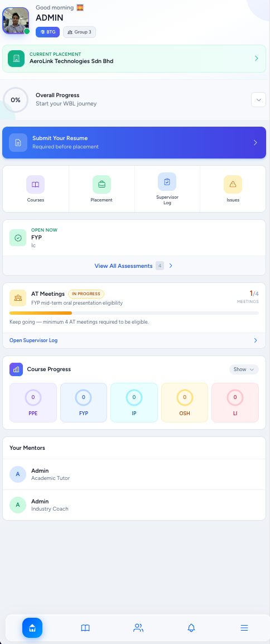Image resolution: width=270 pixels, height=644 pixels.
Task: Tap the home icon in bottom navigation
Action: coord(32,628)
